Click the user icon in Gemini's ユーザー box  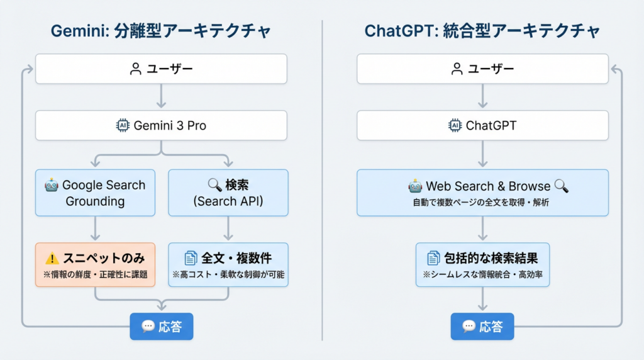(x=135, y=69)
